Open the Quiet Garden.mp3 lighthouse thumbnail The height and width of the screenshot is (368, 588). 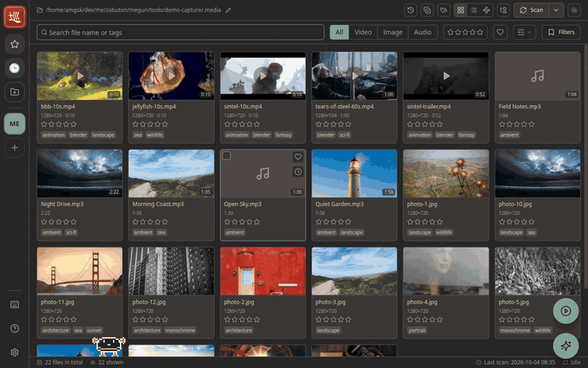[x=354, y=174]
